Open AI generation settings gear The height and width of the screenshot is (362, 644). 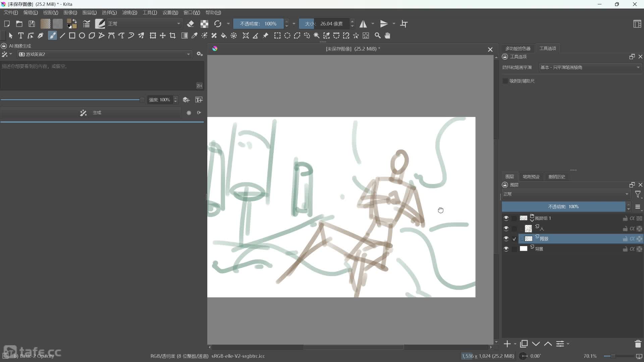pos(200,54)
